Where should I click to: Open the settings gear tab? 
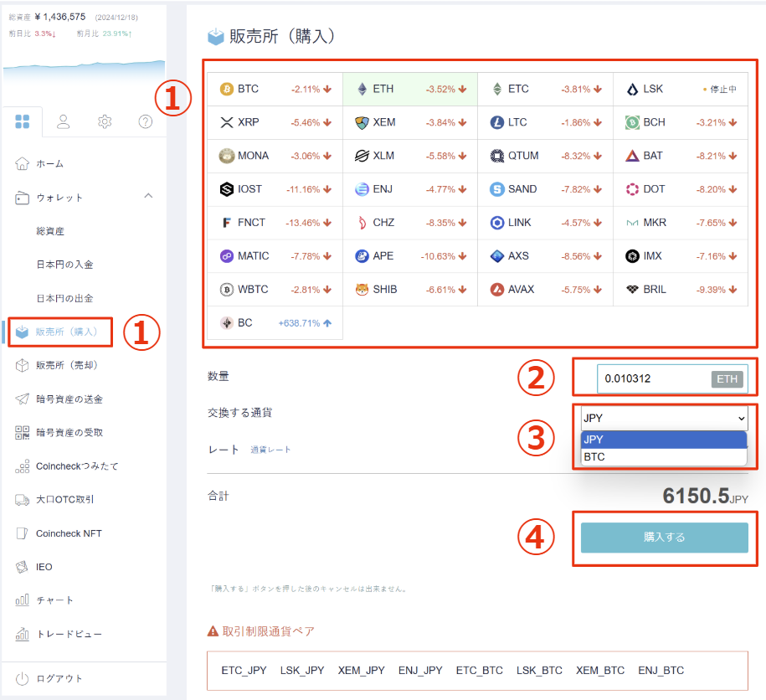click(105, 121)
